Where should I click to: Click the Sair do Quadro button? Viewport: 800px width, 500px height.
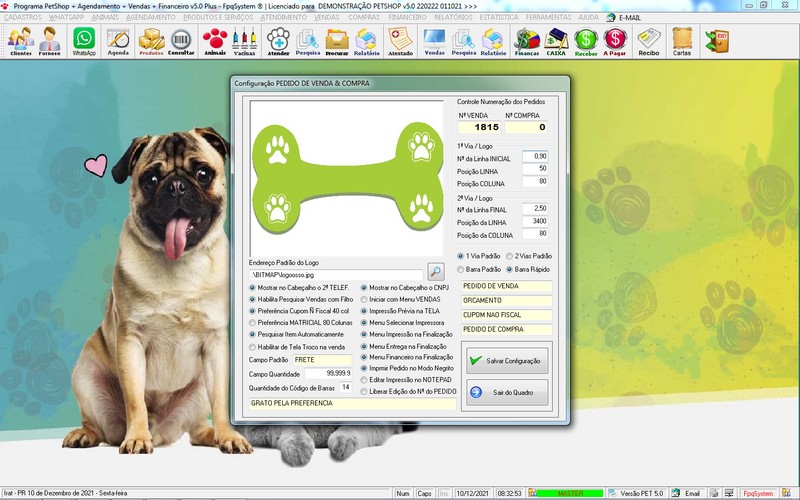pyautogui.click(x=507, y=392)
